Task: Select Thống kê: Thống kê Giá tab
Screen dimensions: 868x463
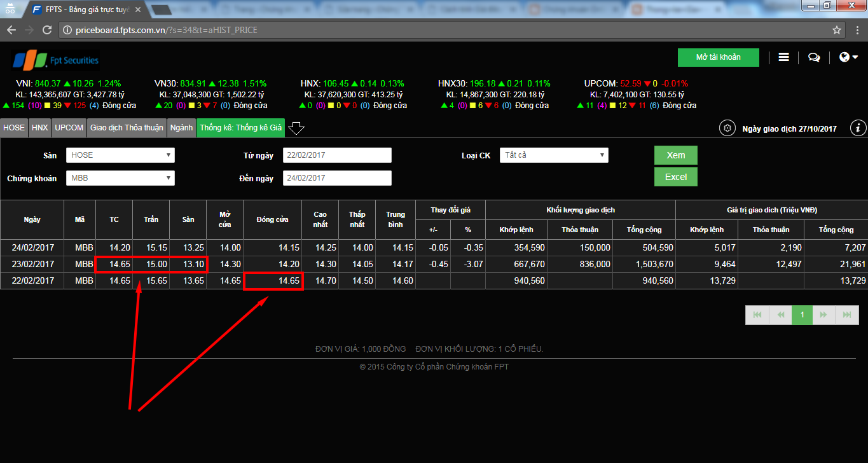Action: coord(240,128)
